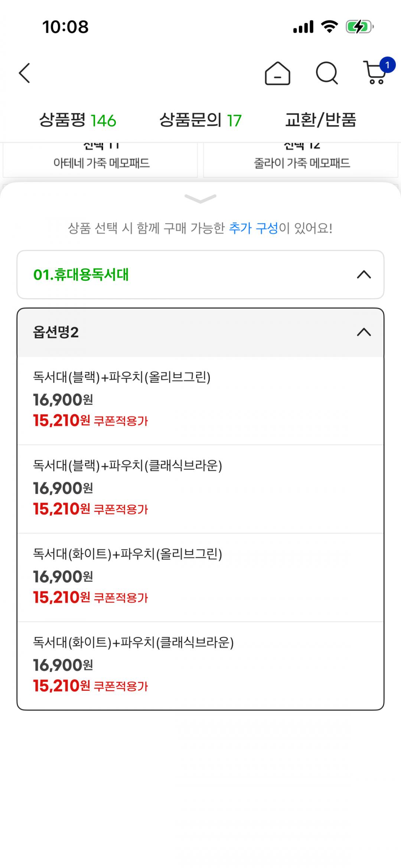The height and width of the screenshot is (868, 401).
Task: Collapse the option sheet using down handle
Action: click(x=200, y=199)
